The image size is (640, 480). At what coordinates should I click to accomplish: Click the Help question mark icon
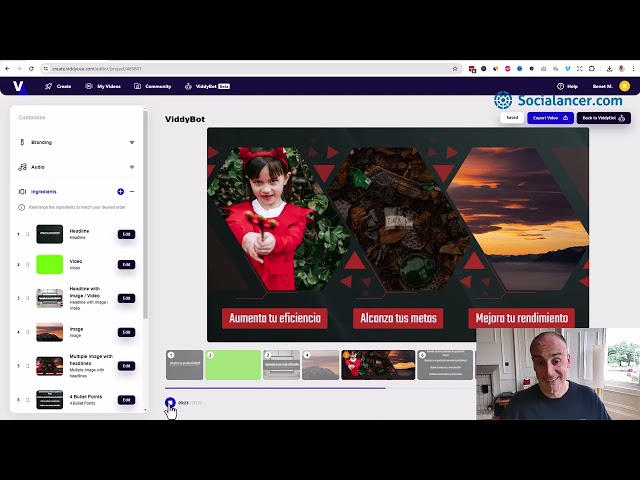(x=560, y=86)
